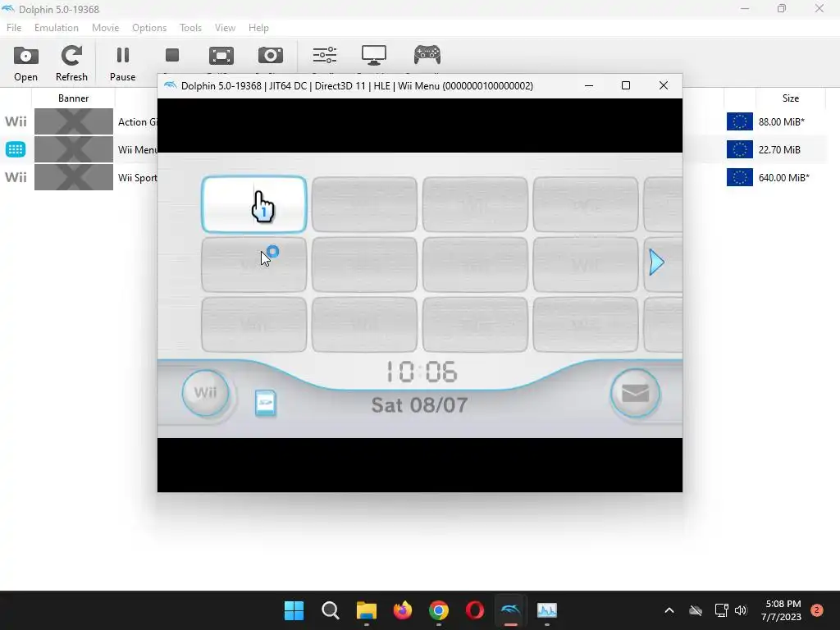Click the 22.70 MiB size value

pyautogui.click(x=779, y=150)
